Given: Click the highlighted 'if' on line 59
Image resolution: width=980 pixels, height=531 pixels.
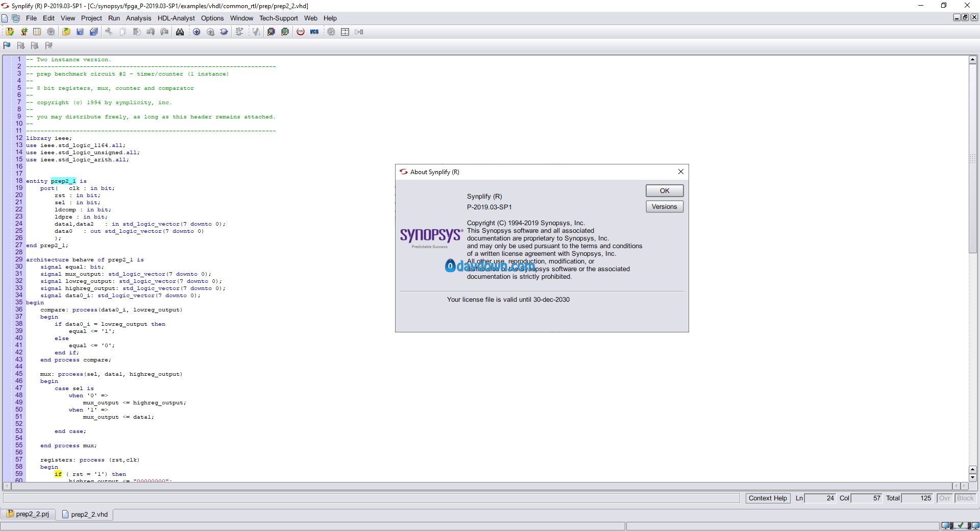Looking at the screenshot, I should (x=58, y=474).
